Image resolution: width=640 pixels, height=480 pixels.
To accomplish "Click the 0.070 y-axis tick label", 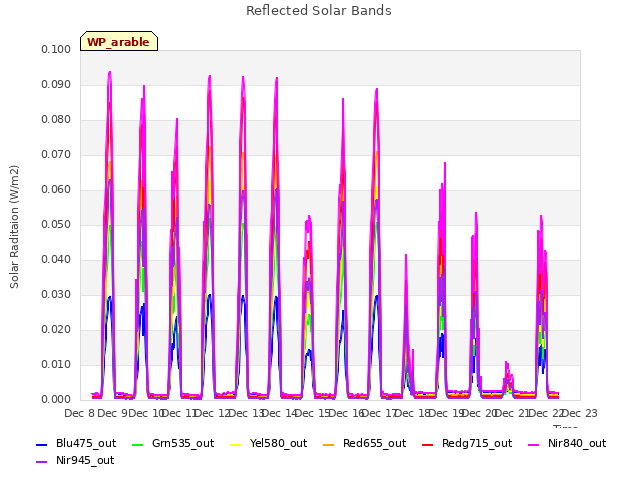I will 56,155.
